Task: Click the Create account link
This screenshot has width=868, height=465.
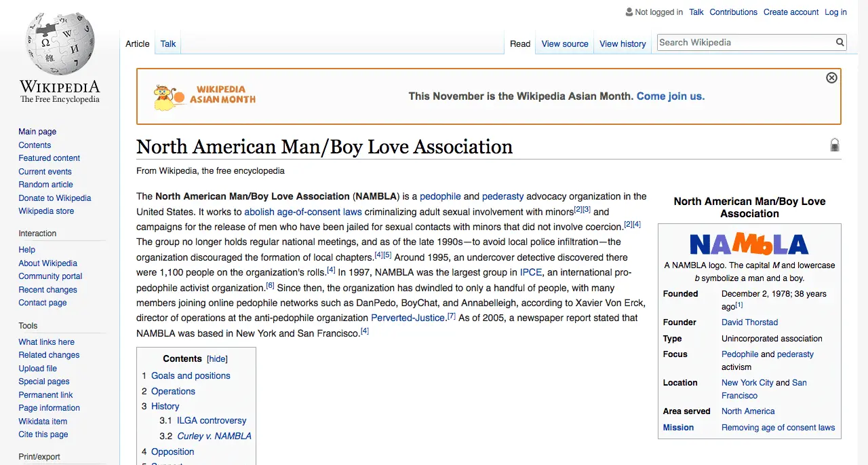Action: coord(791,12)
